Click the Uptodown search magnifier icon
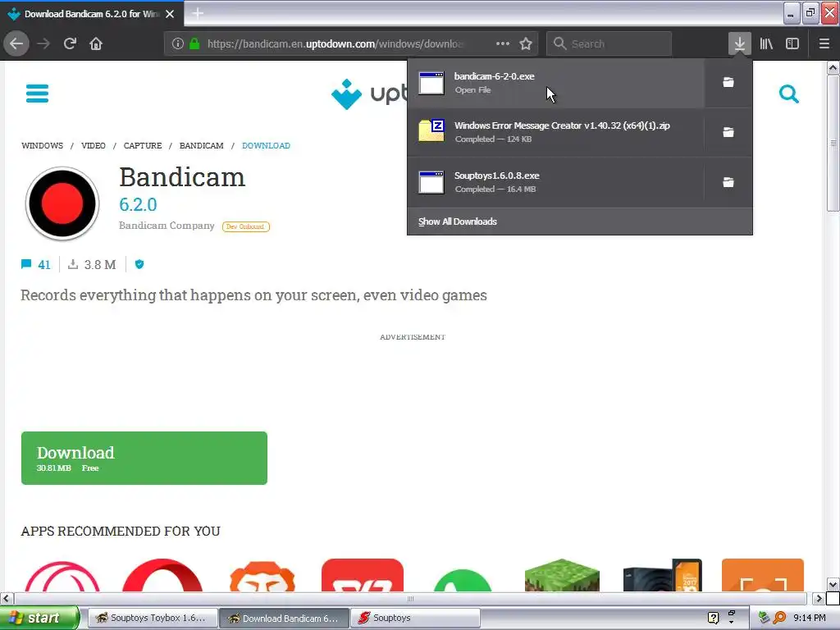The width and height of the screenshot is (840, 630). coord(788,94)
